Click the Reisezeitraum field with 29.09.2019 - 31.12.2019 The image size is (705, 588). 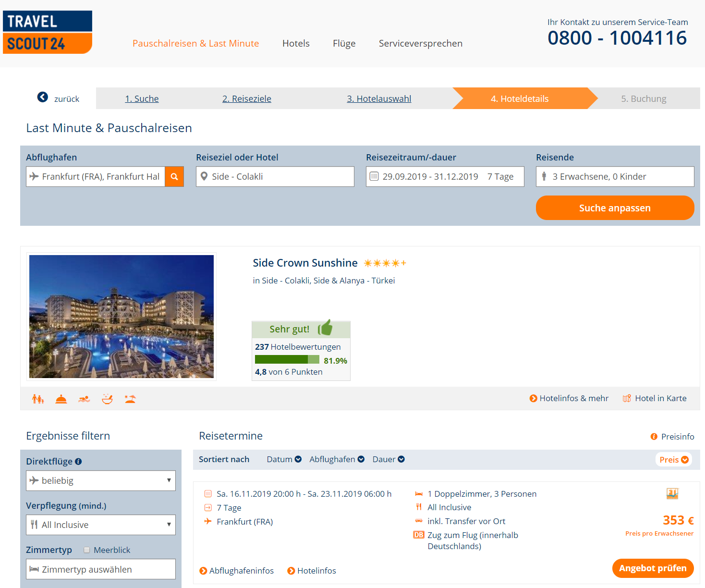[445, 177]
